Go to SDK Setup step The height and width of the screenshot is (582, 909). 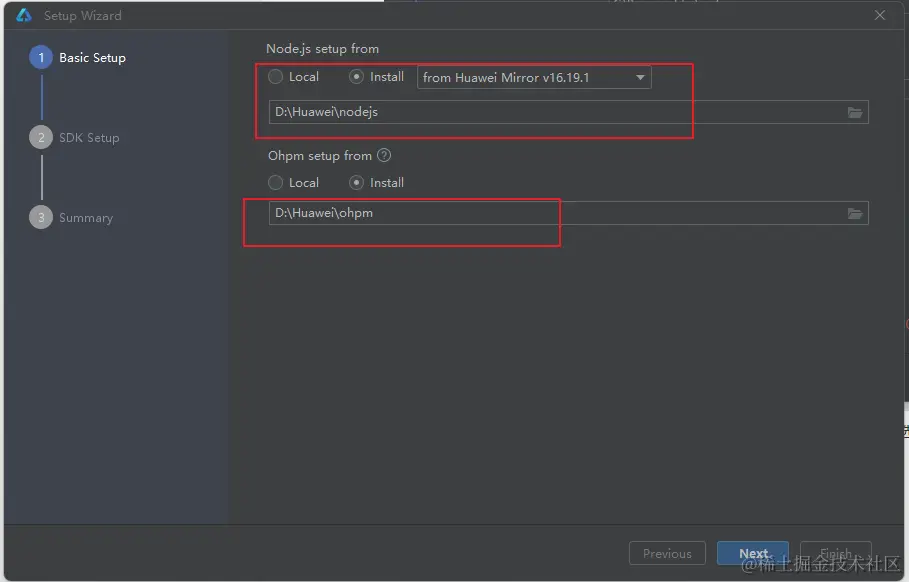(75, 137)
